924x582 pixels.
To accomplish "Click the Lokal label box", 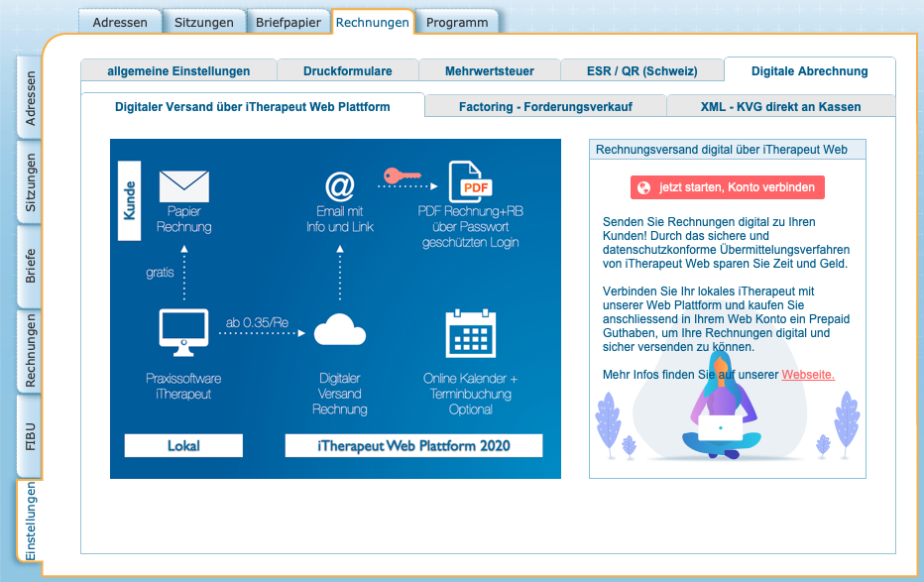I will point(183,445).
